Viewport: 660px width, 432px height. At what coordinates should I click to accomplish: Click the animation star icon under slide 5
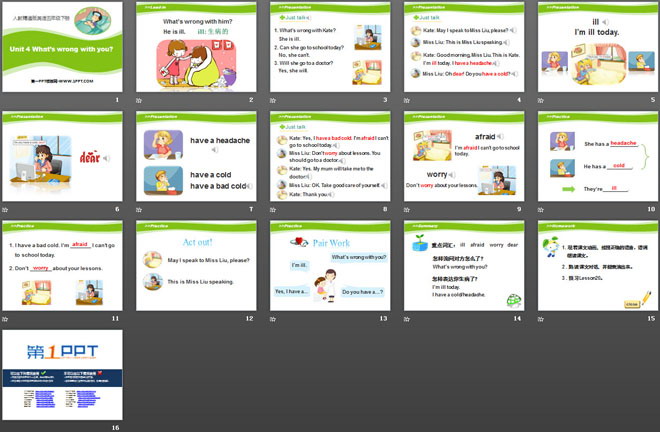point(540,100)
